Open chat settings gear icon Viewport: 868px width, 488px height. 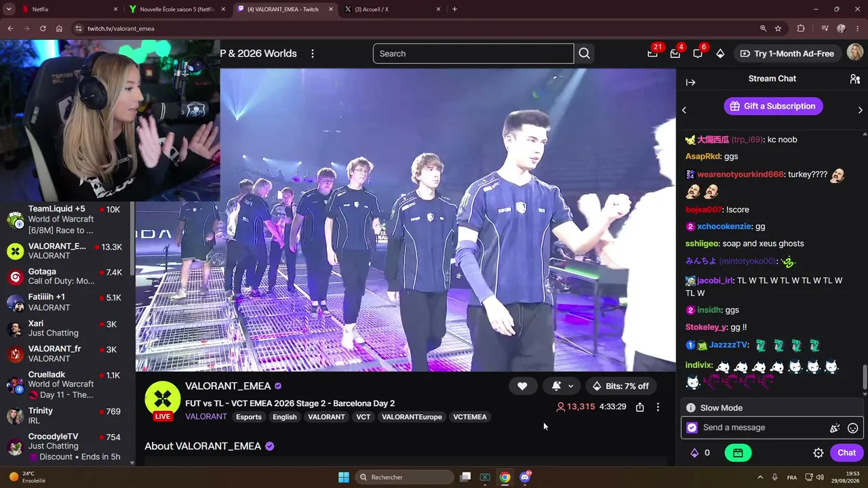[818, 453]
